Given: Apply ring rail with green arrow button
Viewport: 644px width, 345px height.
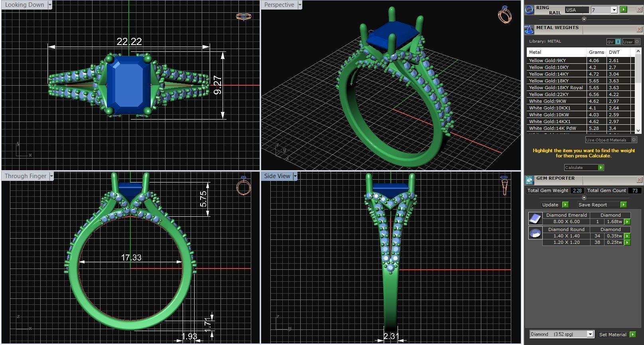Looking at the screenshot, I should (x=624, y=10).
